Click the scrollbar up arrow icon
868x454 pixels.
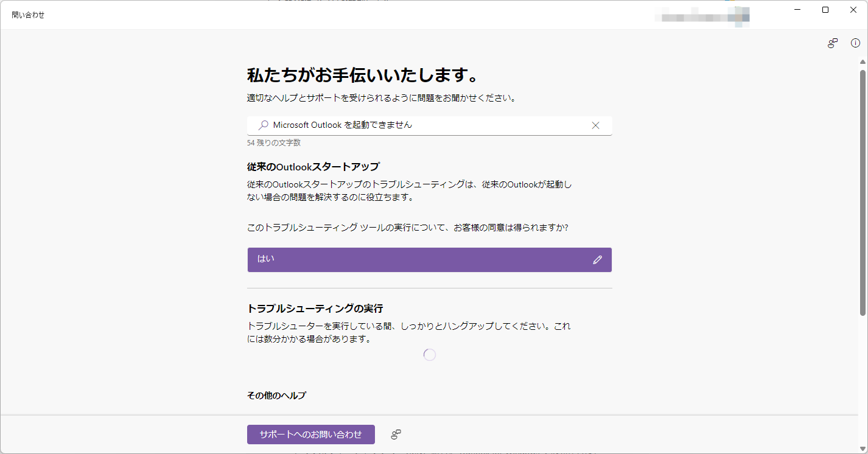coord(862,61)
